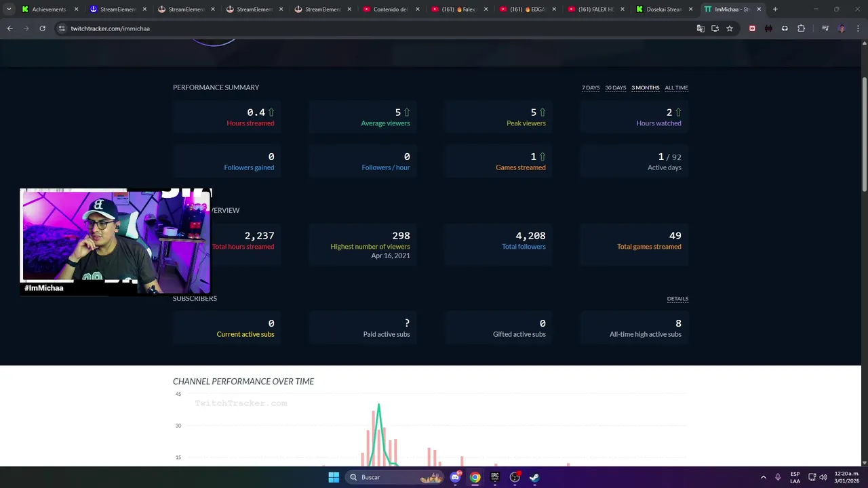Click the Buscar search box in taskbar
Image resolution: width=868 pixels, height=488 pixels.
pos(395,477)
